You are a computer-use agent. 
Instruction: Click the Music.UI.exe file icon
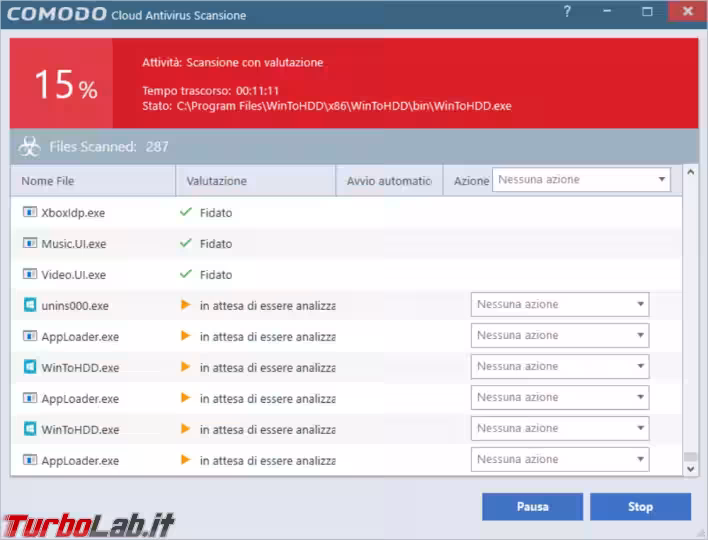click(30, 243)
